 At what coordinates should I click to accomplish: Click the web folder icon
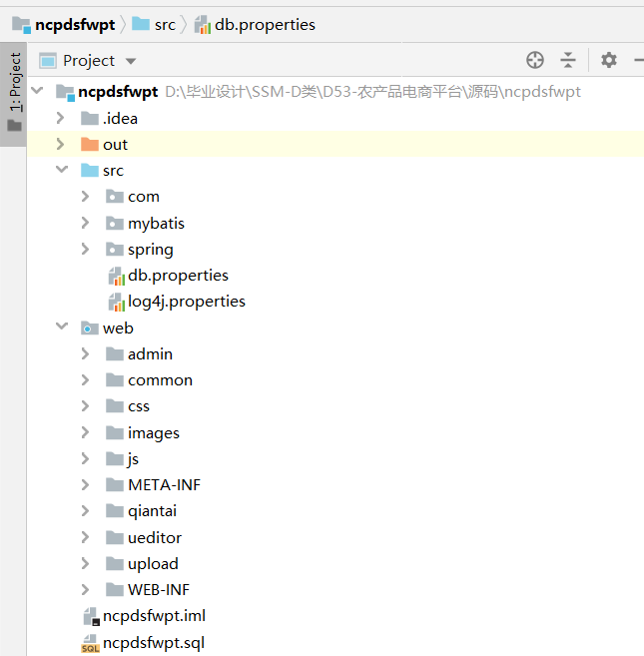[90, 328]
